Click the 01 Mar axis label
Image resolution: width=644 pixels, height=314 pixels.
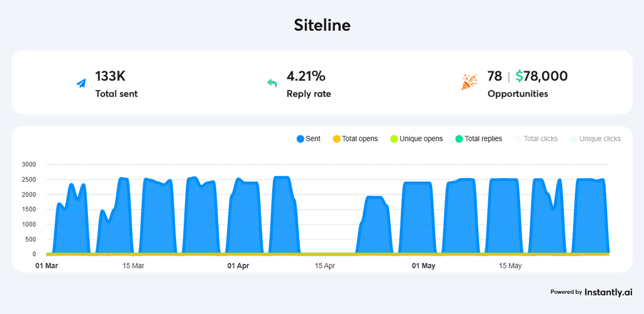[x=47, y=266]
